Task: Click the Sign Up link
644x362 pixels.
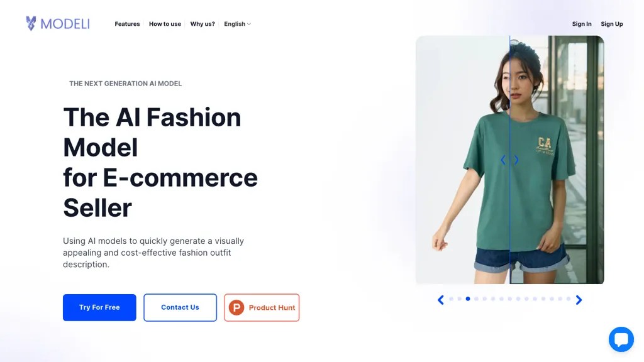Action: click(611, 24)
